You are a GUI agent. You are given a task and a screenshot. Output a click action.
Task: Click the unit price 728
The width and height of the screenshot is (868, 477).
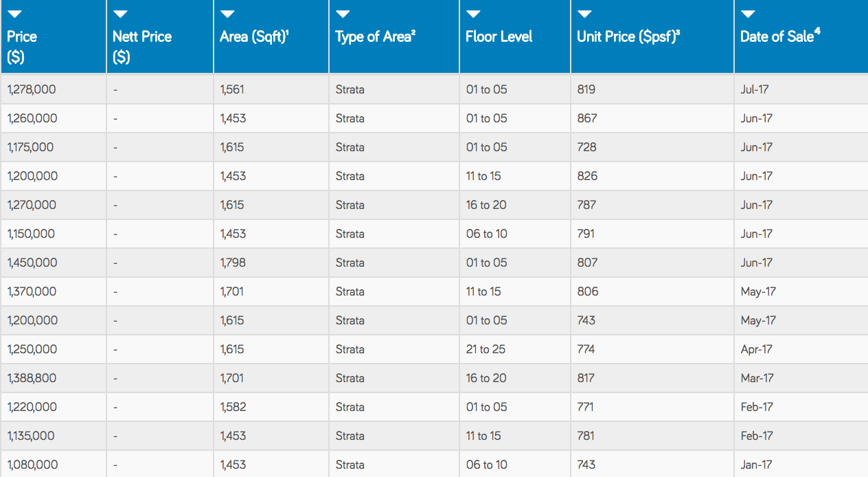[587, 147]
